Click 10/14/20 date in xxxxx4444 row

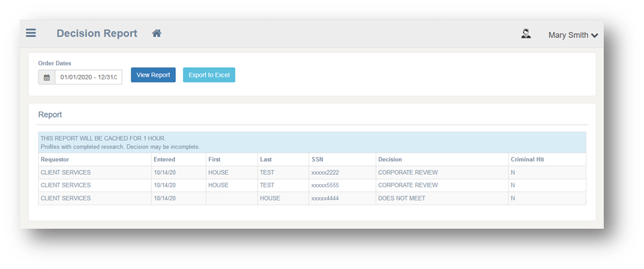[165, 198]
